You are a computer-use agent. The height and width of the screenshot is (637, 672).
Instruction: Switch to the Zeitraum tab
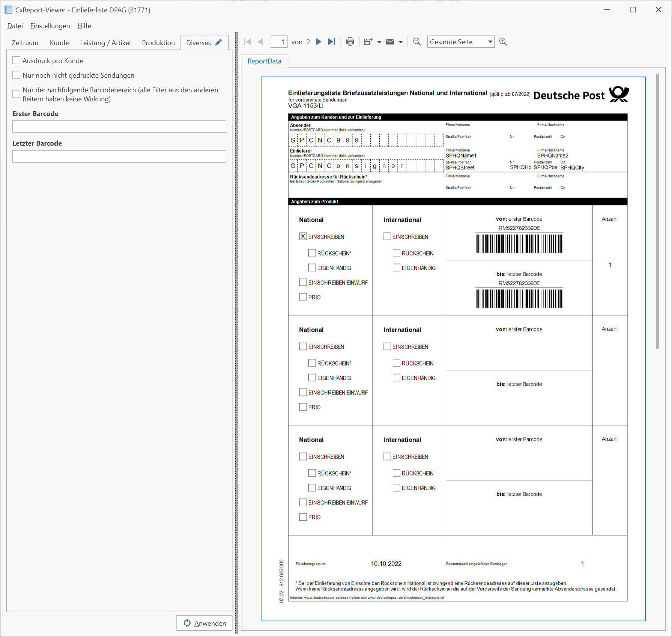[25, 42]
